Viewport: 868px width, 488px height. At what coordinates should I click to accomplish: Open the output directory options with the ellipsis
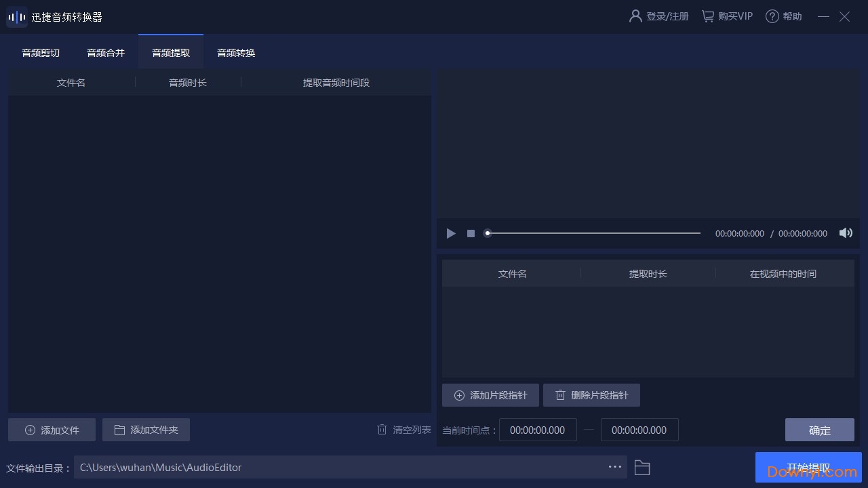[x=615, y=467]
